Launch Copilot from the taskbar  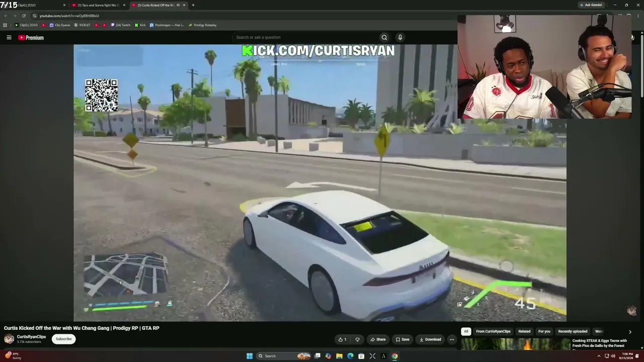coord(329,356)
